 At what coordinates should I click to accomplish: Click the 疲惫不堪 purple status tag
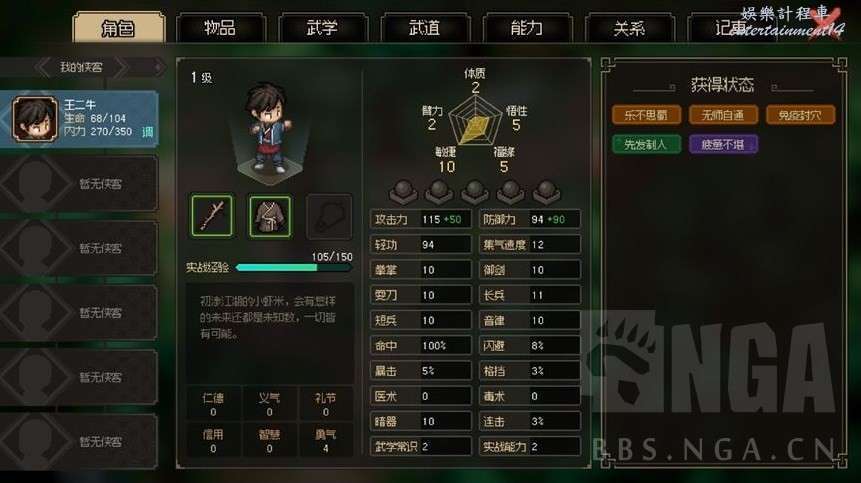(x=723, y=144)
